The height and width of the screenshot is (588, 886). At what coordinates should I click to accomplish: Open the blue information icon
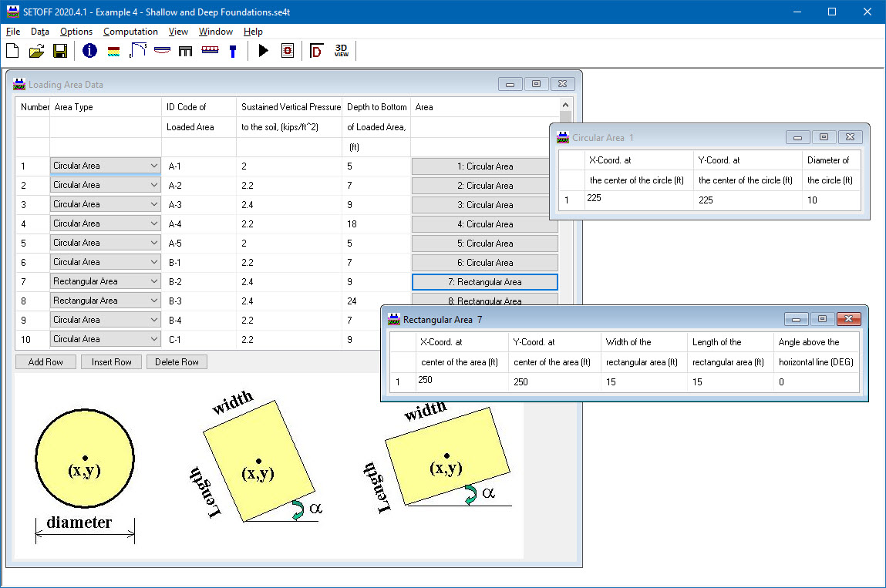[x=89, y=52]
